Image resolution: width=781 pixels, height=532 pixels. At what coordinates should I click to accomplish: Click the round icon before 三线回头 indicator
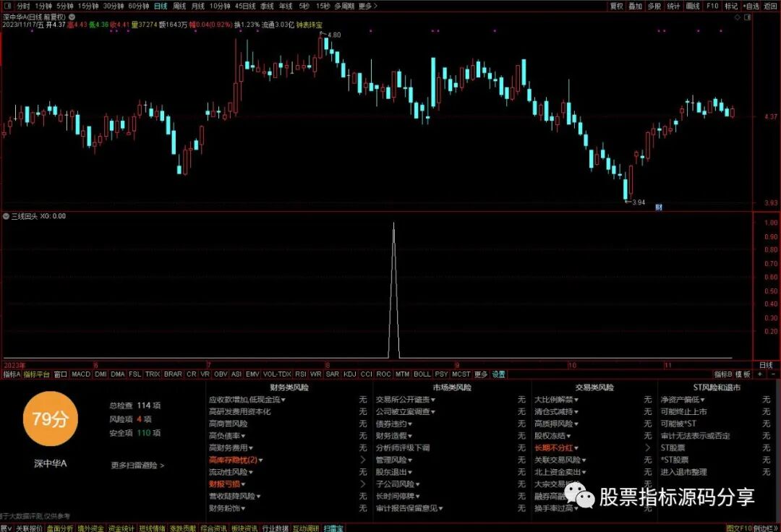(6, 216)
